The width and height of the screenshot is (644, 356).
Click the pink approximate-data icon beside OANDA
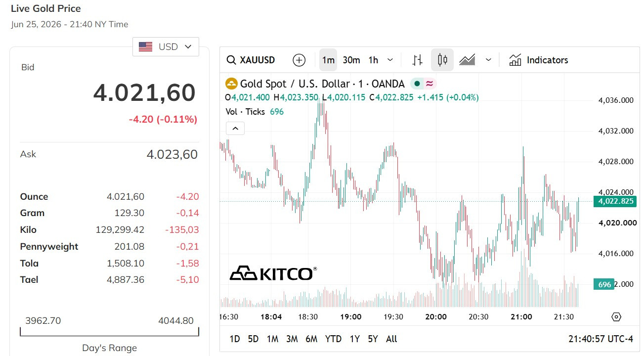pyautogui.click(x=429, y=84)
